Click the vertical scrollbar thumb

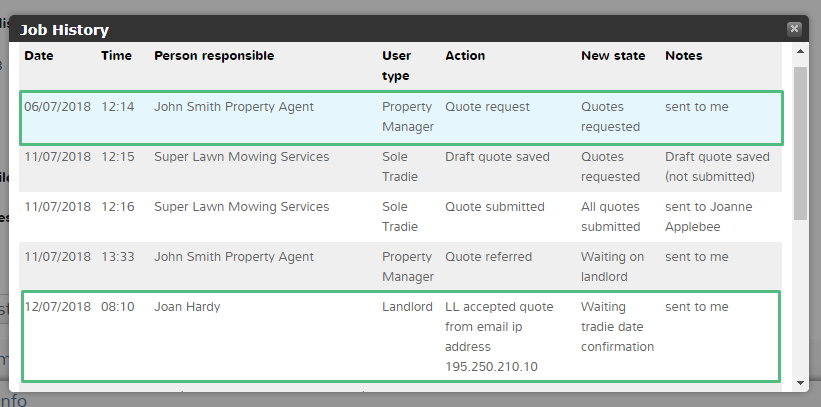pos(800,140)
